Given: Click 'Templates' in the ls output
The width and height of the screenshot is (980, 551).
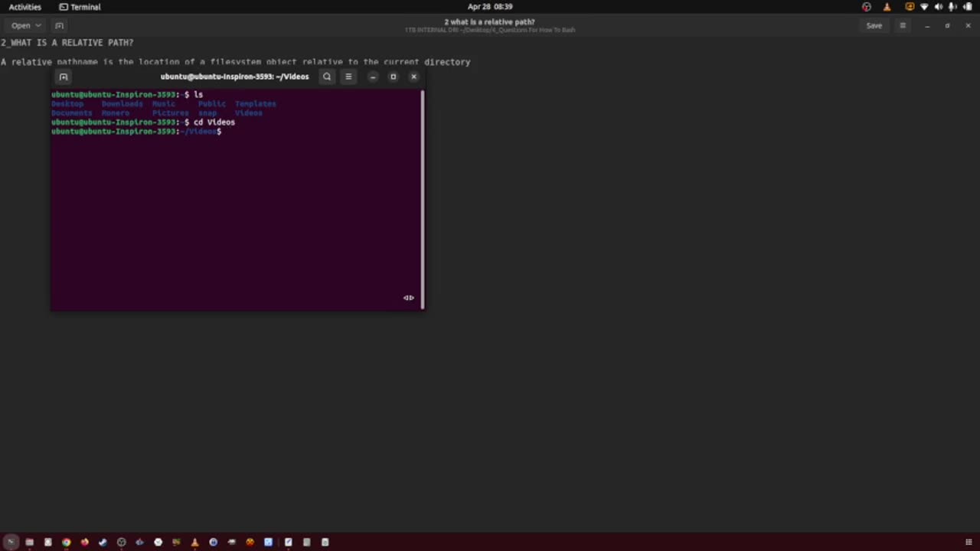Looking at the screenshot, I should click(x=256, y=103).
